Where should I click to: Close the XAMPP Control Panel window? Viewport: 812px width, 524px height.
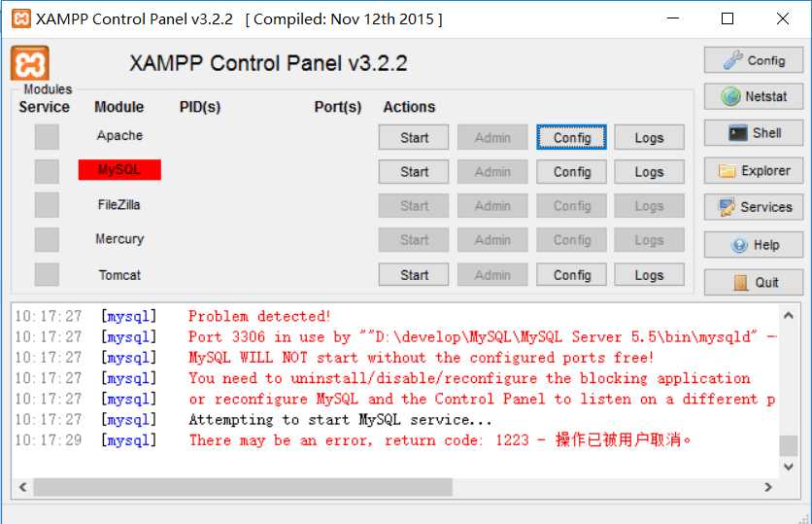point(783,18)
